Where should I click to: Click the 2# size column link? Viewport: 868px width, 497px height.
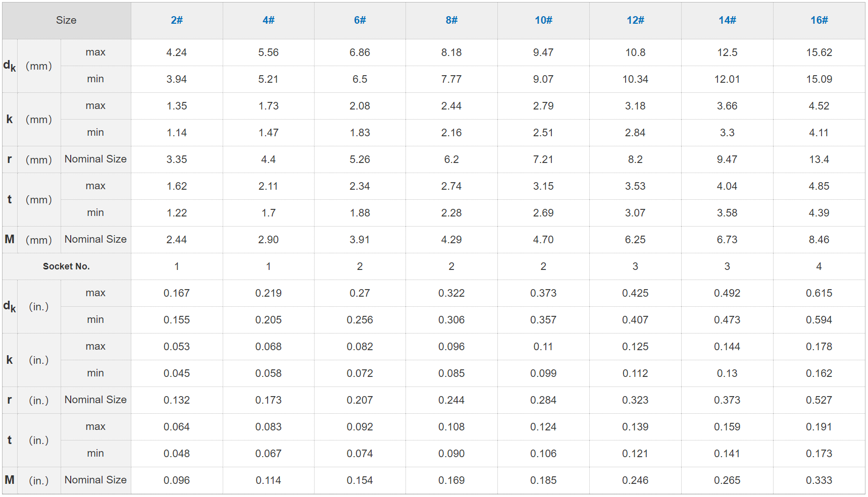click(177, 20)
